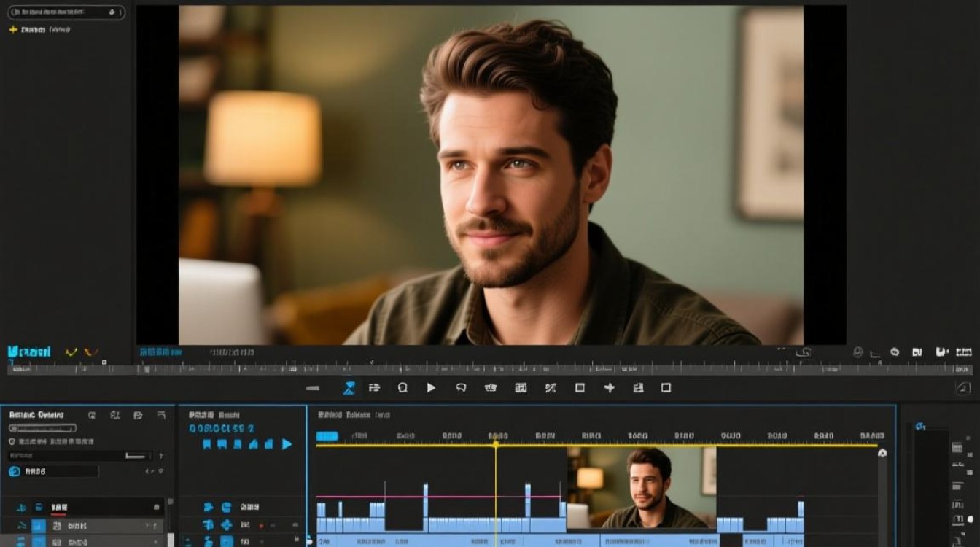Click the main video preview of the man
This screenshot has height=547, width=980.
491,175
